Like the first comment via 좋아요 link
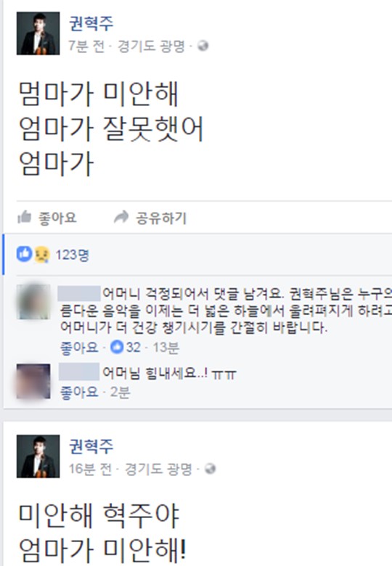This screenshot has height=566, width=392. click(79, 348)
